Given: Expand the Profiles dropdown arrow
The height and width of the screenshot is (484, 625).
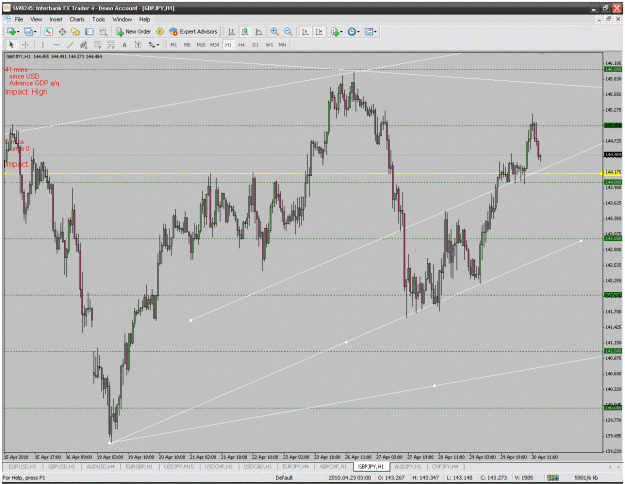Looking at the screenshot, I should (35, 32).
